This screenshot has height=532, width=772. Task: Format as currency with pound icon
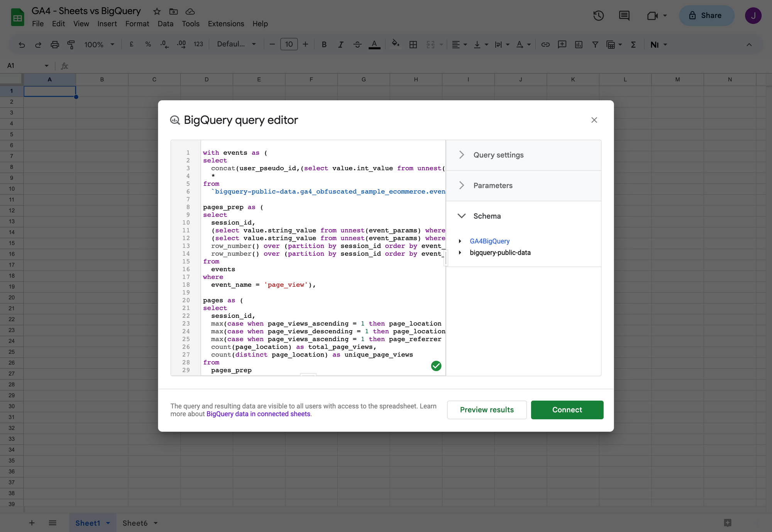(132, 44)
